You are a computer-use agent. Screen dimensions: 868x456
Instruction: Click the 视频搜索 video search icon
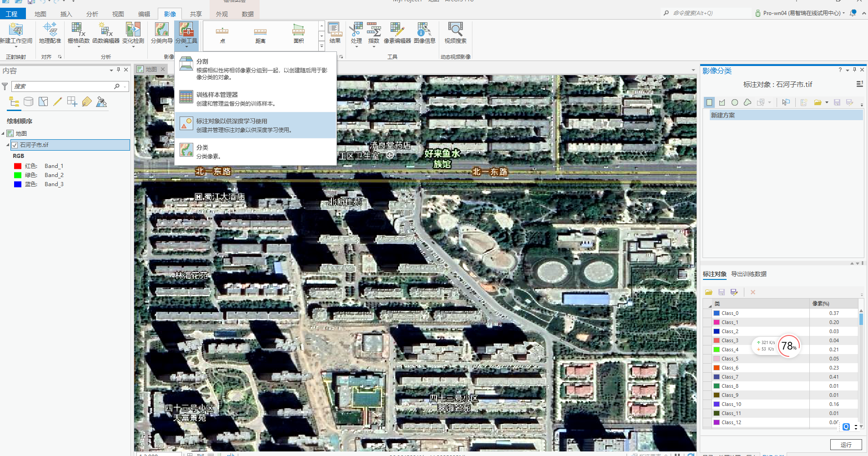coord(455,30)
